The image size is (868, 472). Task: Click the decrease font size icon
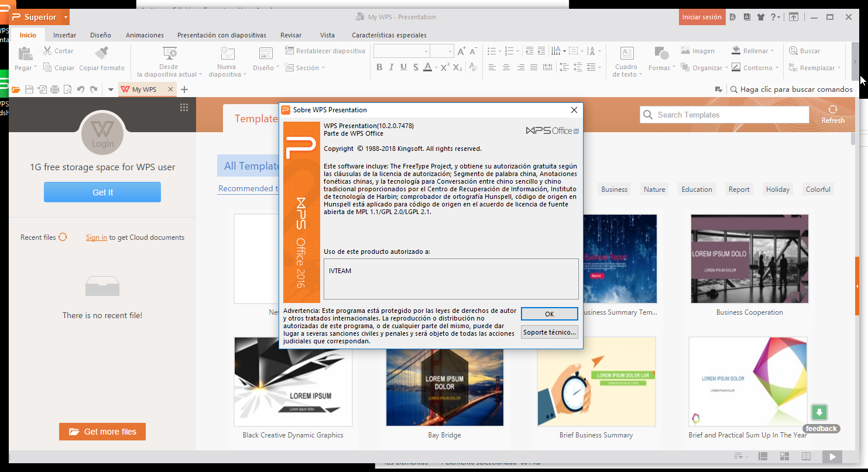[x=474, y=51]
